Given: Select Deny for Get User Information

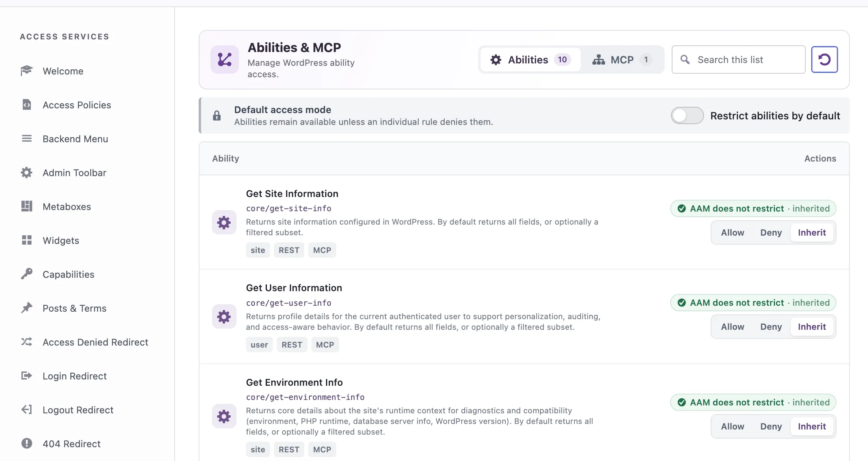Looking at the screenshot, I should point(771,327).
